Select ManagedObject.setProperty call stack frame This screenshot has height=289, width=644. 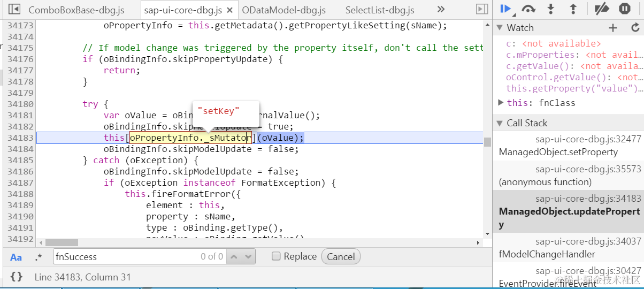(x=568, y=146)
